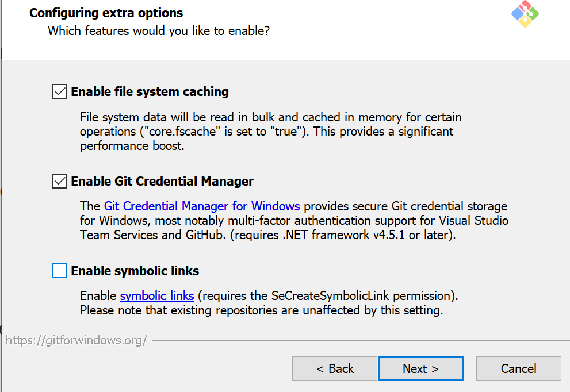Disable the Git Credential Manager checkbox

point(60,181)
